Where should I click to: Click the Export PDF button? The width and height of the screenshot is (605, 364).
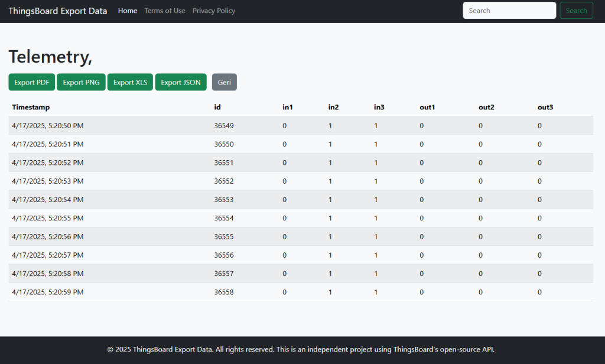pyautogui.click(x=32, y=82)
